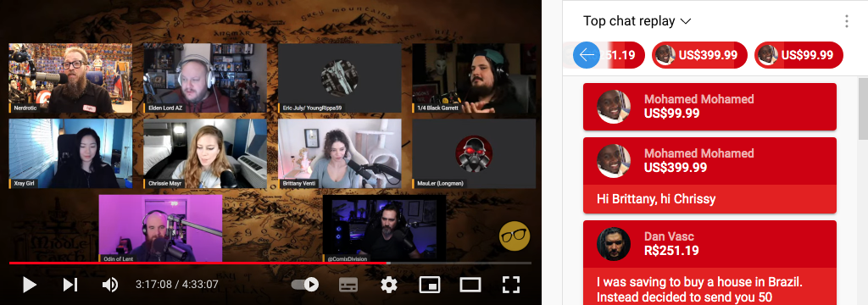Click the R$251.19 amount in Dan Vasc's message

tap(671, 250)
